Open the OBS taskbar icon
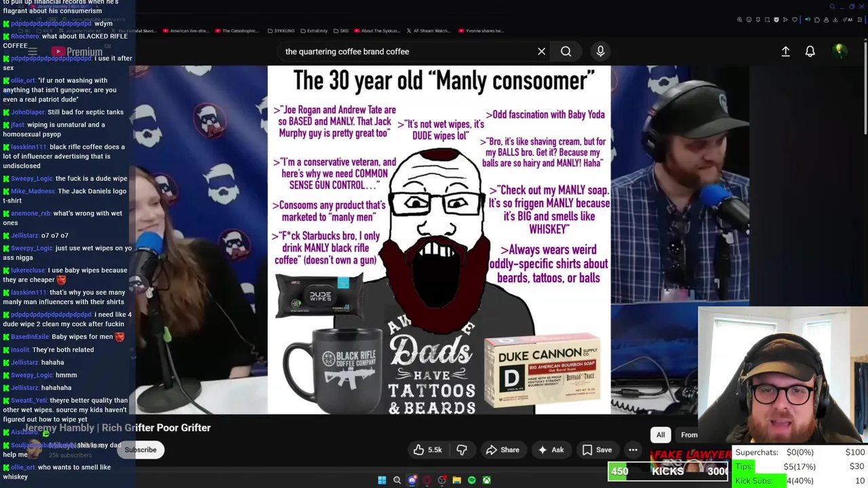This screenshot has height=488, width=868. (441, 480)
